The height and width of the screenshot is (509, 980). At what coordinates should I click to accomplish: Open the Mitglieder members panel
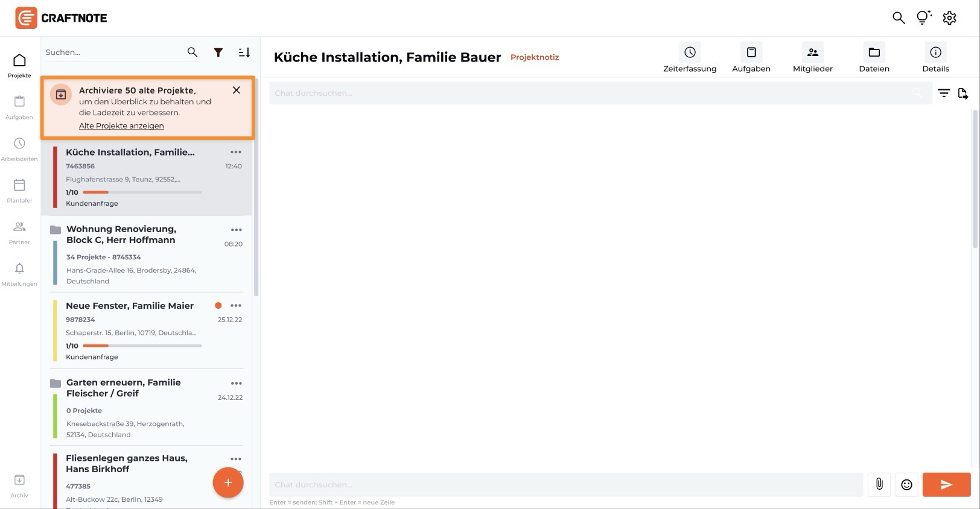tap(812, 53)
